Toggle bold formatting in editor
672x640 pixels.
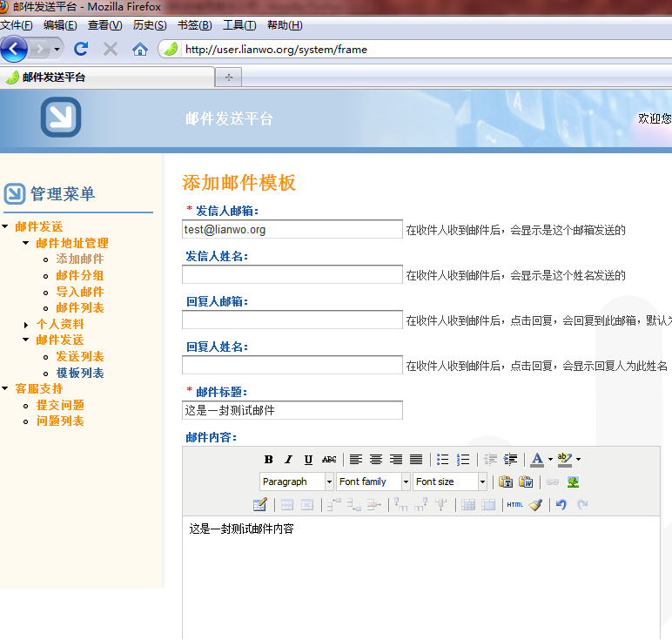(268, 460)
